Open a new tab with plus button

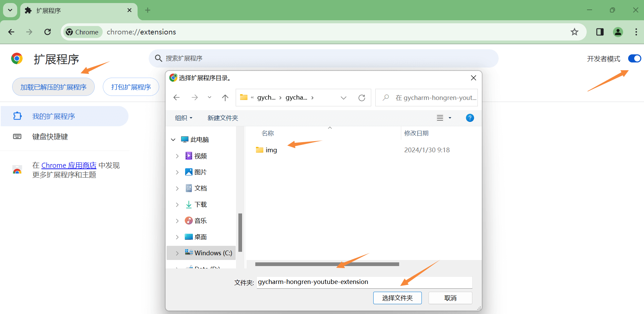pos(148,10)
